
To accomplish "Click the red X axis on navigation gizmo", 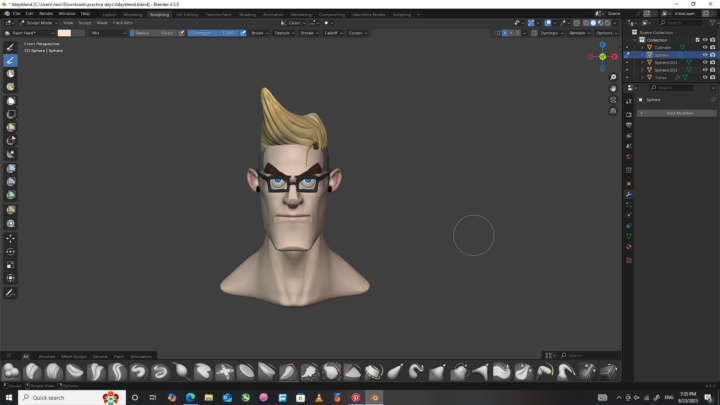I will click(x=614, y=57).
